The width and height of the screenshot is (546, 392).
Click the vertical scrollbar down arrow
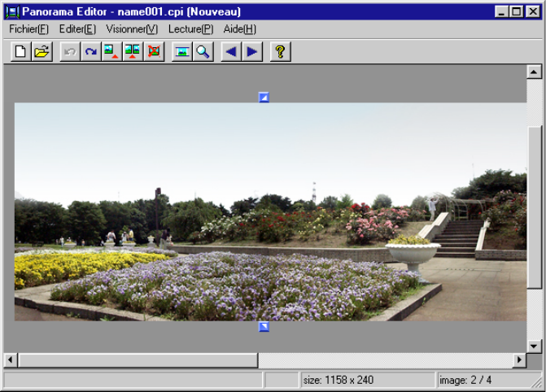[x=534, y=346]
